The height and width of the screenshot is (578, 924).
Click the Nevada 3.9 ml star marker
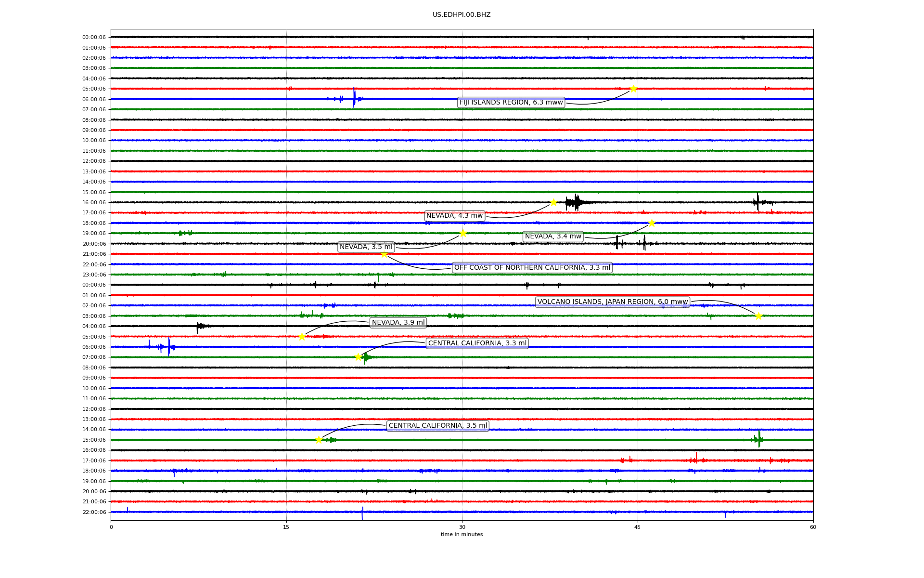pos(302,337)
